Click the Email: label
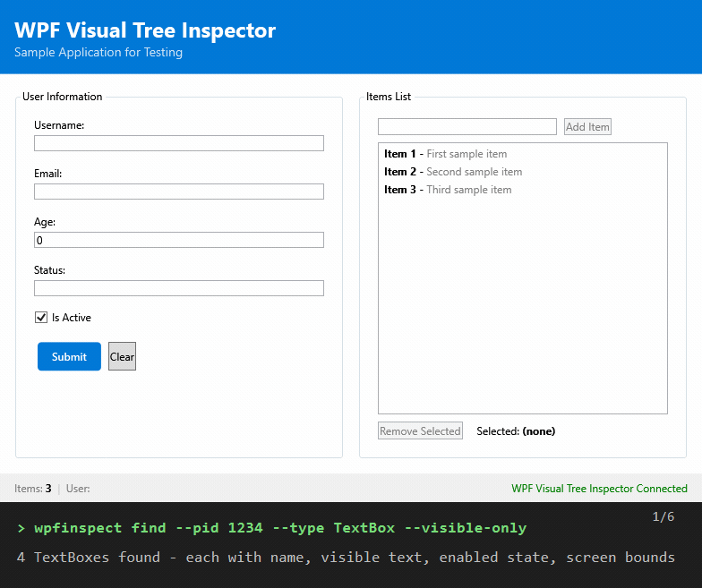Viewport: 702px width, 588px height. [x=48, y=174]
